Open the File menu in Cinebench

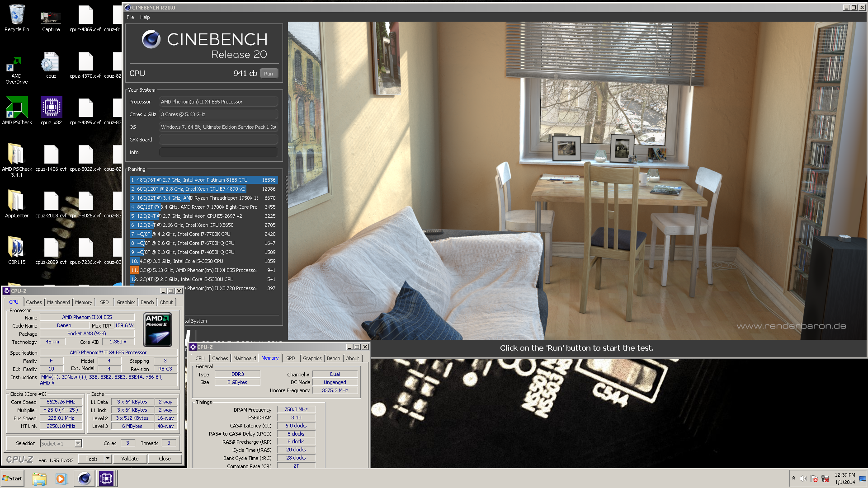130,17
